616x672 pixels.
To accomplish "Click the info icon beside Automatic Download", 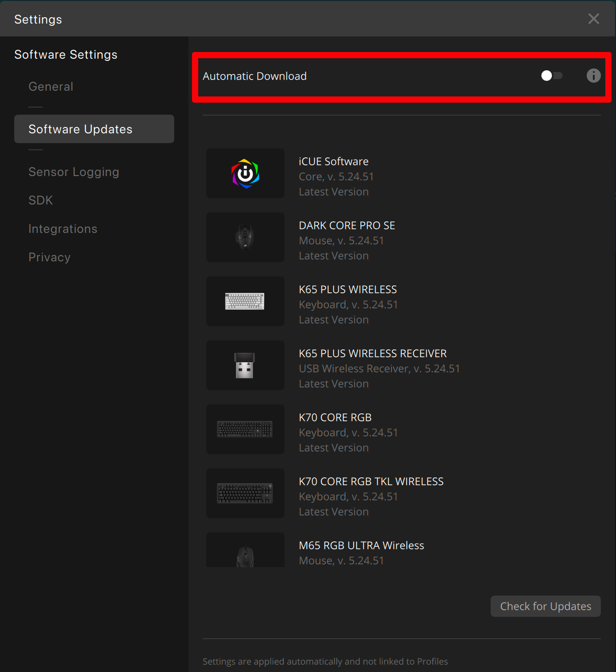I will click(x=593, y=76).
